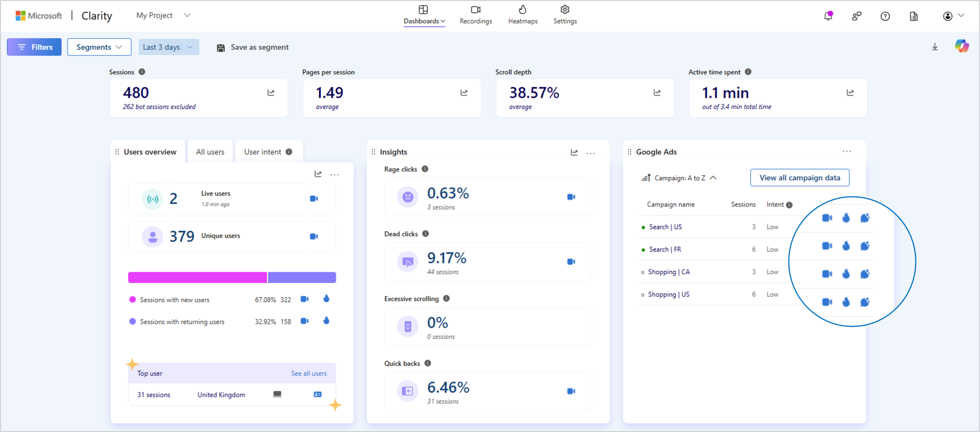The height and width of the screenshot is (432, 980).
Task: Open Users overview trend chart icon
Action: point(318,174)
